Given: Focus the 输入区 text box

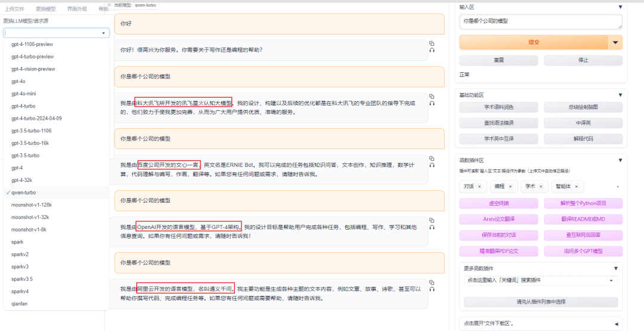Looking at the screenshot, I should click(x=541, y=21).
